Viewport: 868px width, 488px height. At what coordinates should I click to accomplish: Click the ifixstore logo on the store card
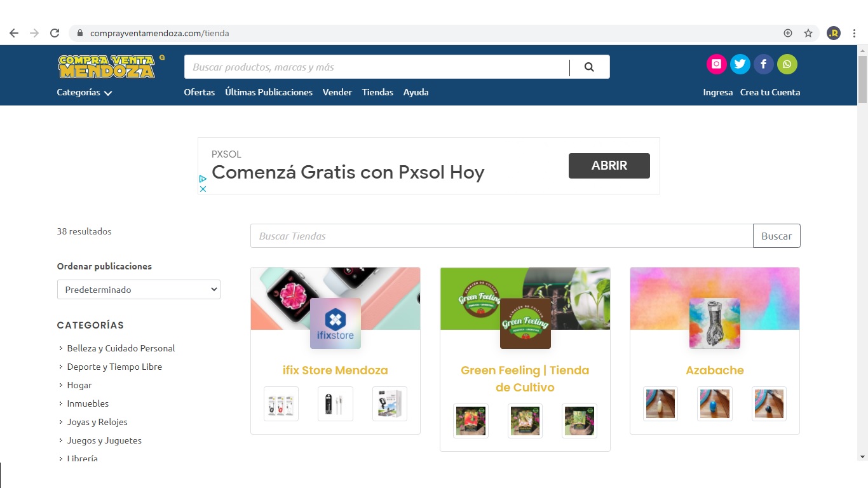pyautogui.click(x=335, y=323)
